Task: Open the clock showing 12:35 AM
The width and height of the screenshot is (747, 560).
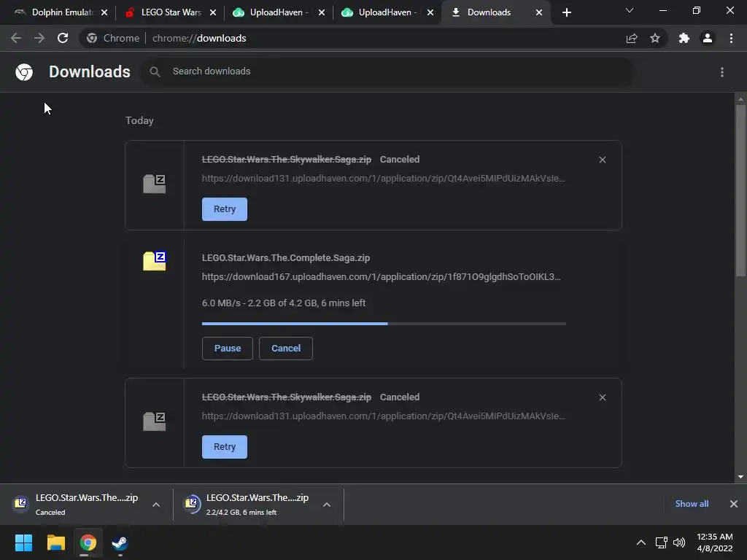Action: tap(715, 542)
